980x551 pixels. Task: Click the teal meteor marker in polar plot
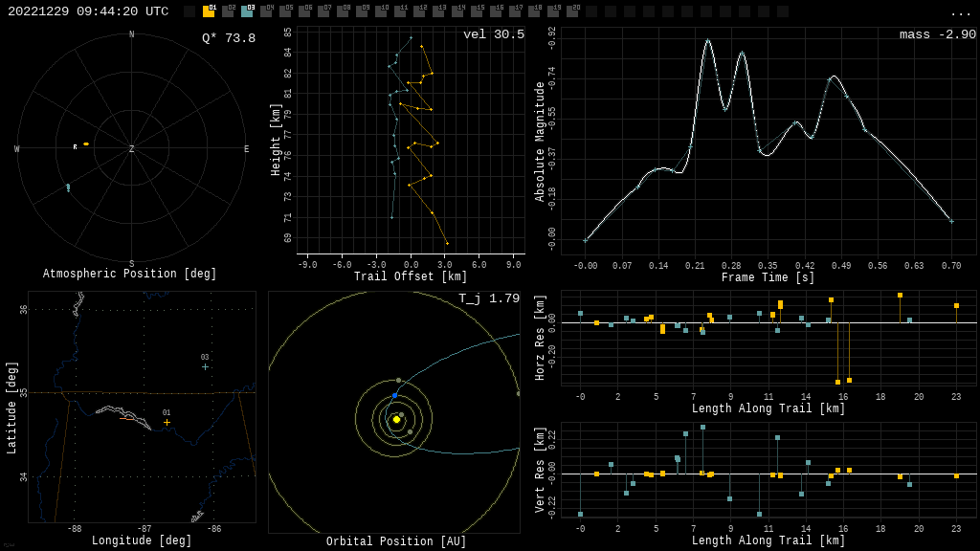(x=68, y=187)
